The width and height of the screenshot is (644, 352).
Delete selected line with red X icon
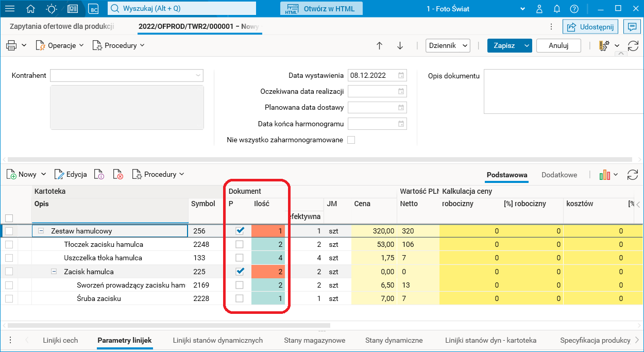pos(118,174)
